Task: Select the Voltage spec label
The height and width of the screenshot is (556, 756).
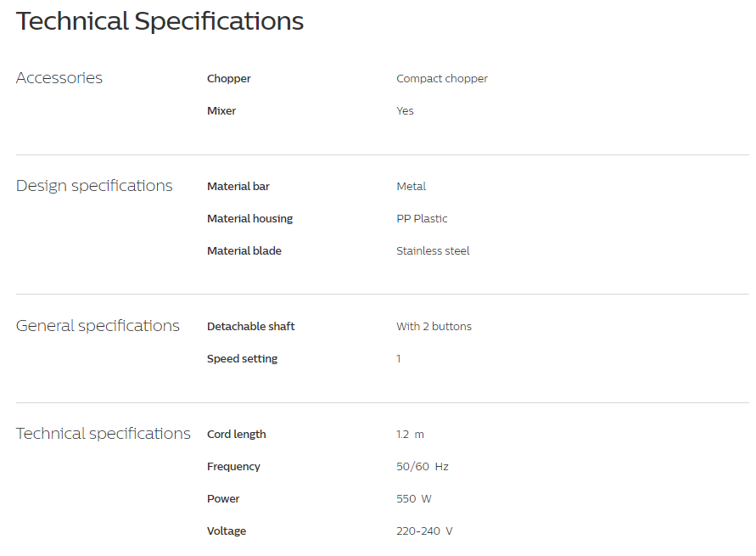Action: tap(227, 531)
